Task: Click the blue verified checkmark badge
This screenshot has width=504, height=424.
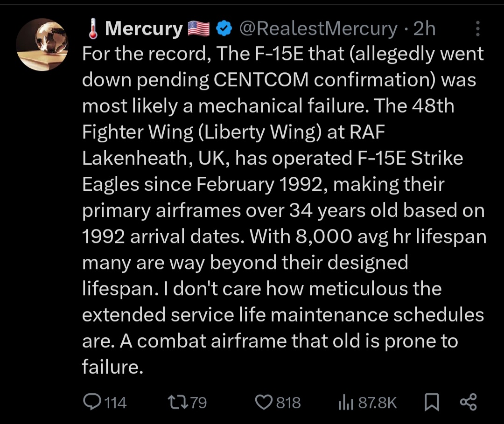Action: click(x=224, y=28)
